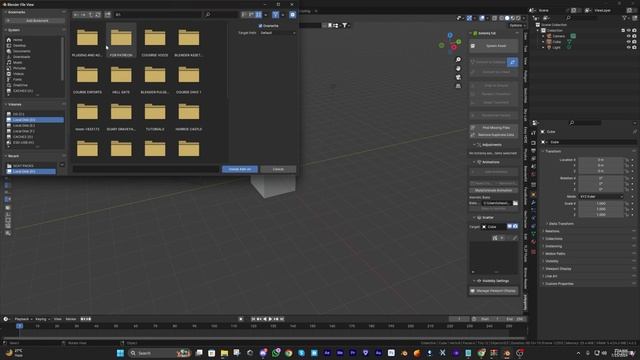This screenshot has height=360, width=640.
Task: Create new folder in file browser
Action: click(108, 15)
